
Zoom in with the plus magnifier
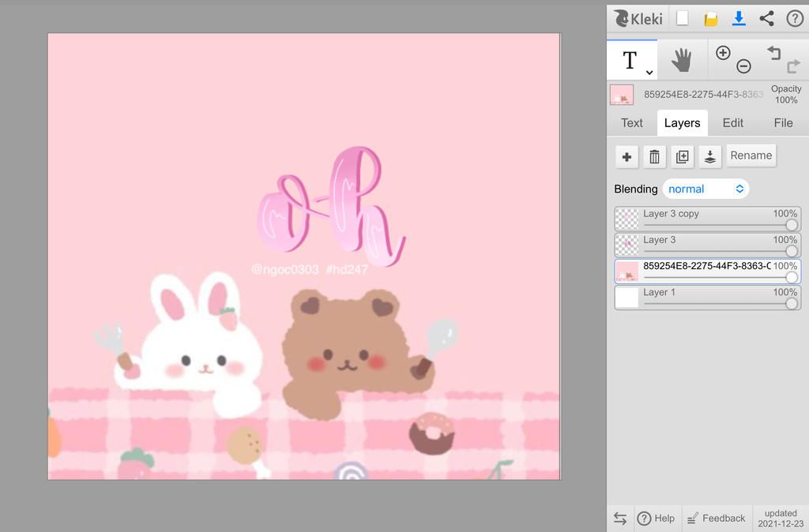(723, 53)
